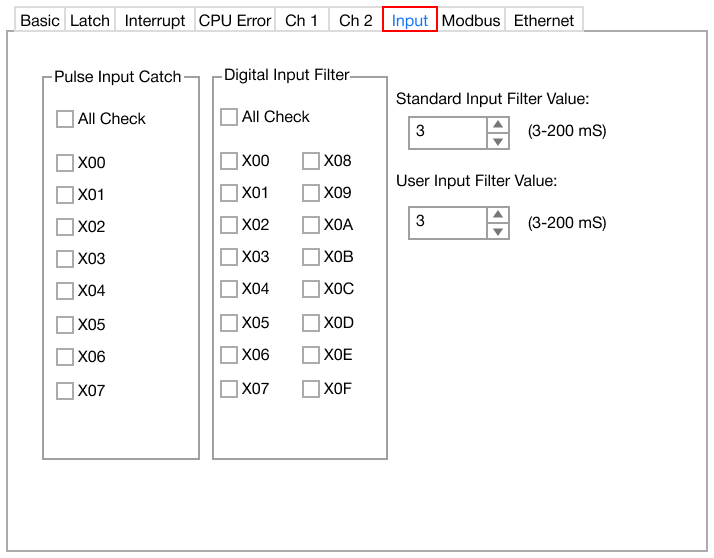Viewport: 714px width, 558px height.
Task: Increase User Input Filter Value with up arrow
Action: point(497,214)
